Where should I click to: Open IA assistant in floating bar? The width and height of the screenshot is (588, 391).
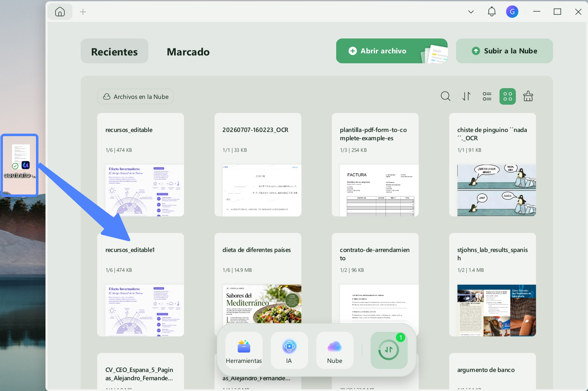[x=289, y=350]
